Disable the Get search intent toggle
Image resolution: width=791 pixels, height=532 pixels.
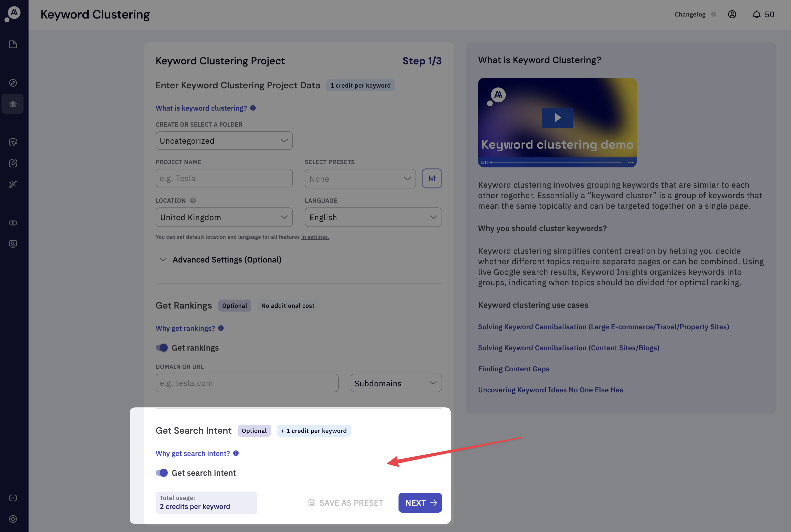pyautogui.click(x=162, y=473)
